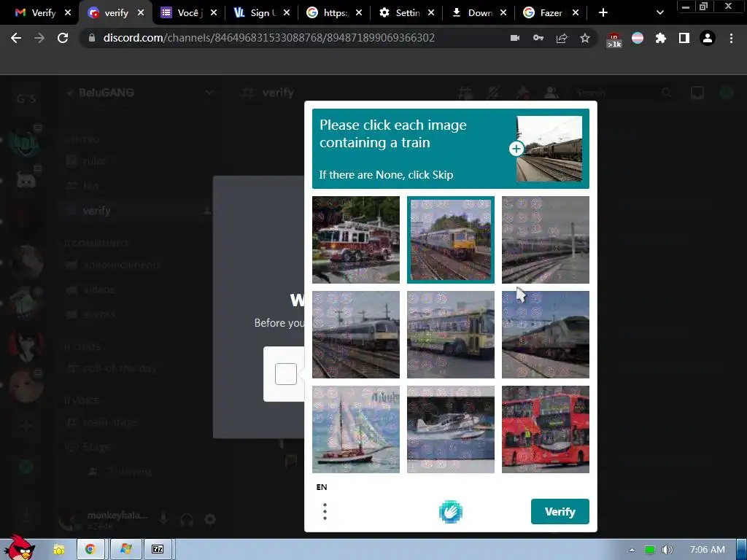Click the Verify captcha button
747x560 pixels.
point(560,511)
